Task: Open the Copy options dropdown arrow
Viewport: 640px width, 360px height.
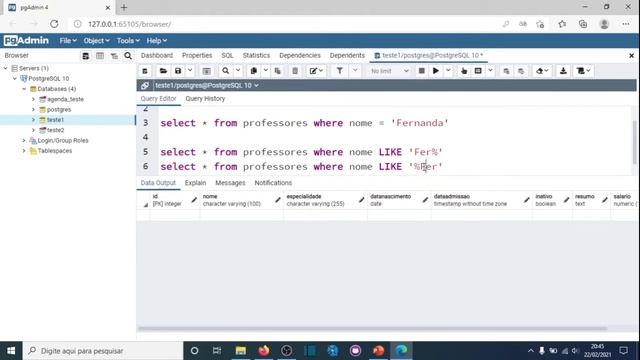Action: click(x=266, y=71)
